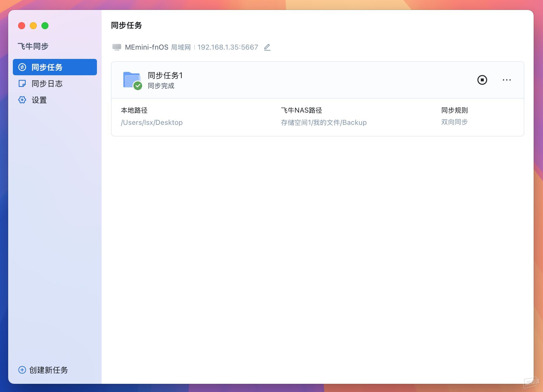
Task: Close the window with the red button
Action: pyautogui.click(x=22, y=26)
